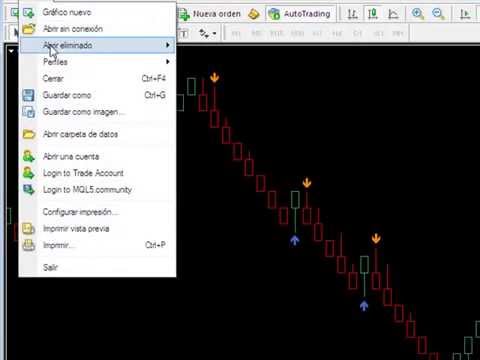The height and width of the screenshot is (360, 480).
Task: Click the zoom in magnifier icon
Action: (x=418, y=14)
